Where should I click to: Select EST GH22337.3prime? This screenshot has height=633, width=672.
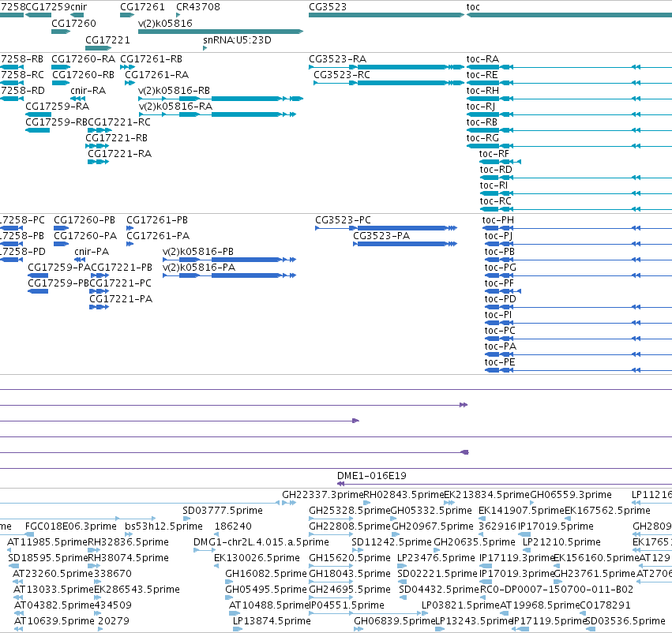(x=323, y=494)
